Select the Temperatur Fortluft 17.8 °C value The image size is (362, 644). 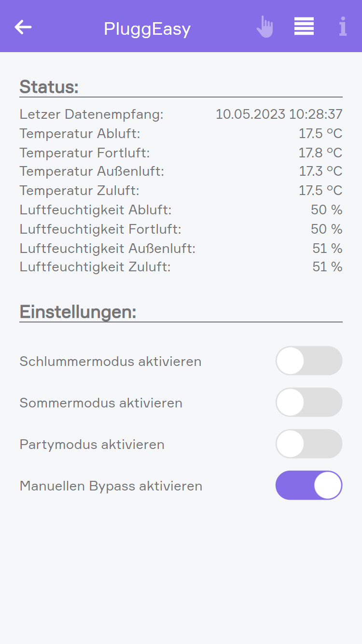click(320, 153)
